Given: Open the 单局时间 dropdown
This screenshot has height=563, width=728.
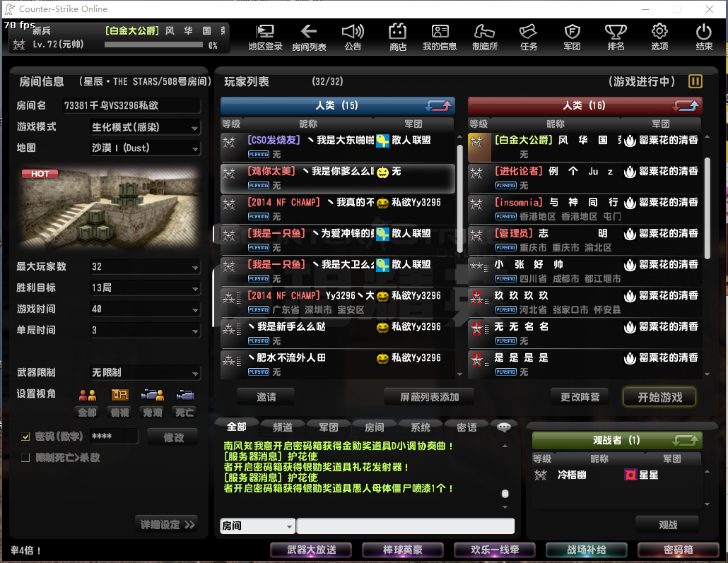Looking at the screenshot, I should click(x=146, y=331).
